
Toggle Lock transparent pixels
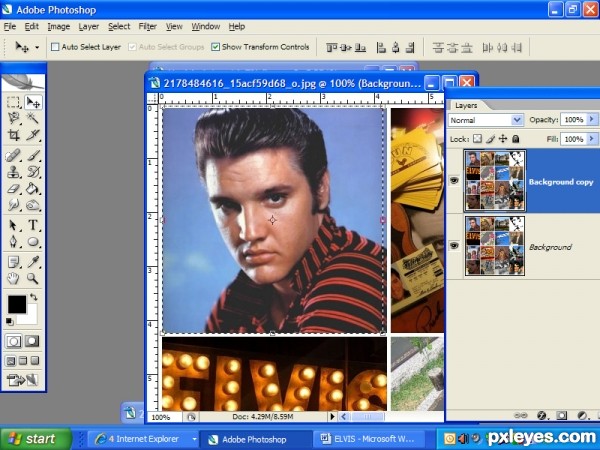[477, 139]
